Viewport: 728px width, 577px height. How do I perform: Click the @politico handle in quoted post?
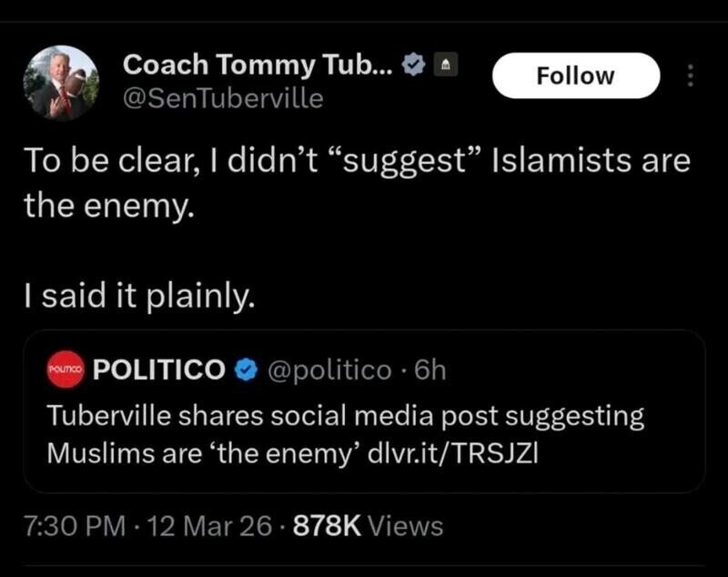coord(326,369)
